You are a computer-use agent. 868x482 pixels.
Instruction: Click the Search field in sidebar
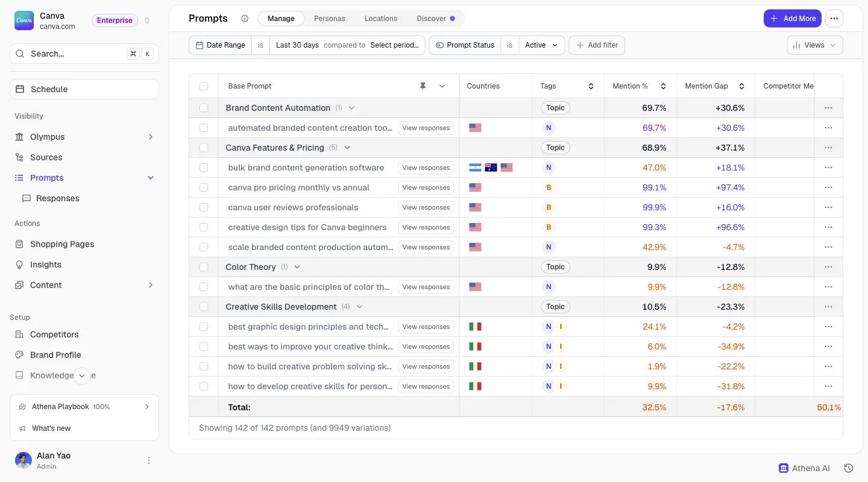coord(84,54)
